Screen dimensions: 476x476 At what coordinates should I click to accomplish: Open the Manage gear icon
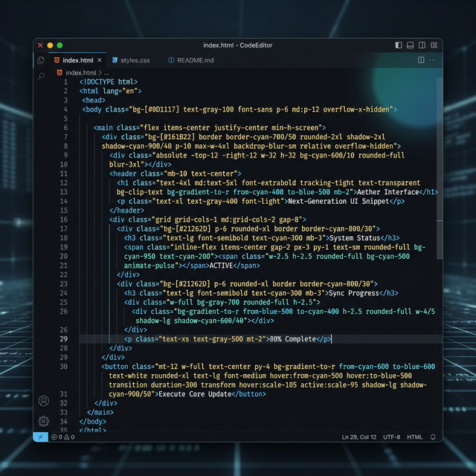tap(44, 421)
